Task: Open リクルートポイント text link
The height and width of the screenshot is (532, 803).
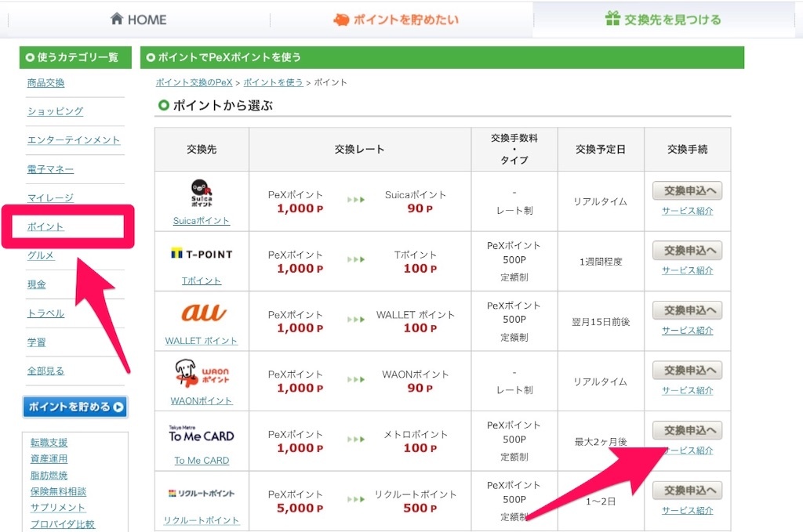Action: [202, 520]
